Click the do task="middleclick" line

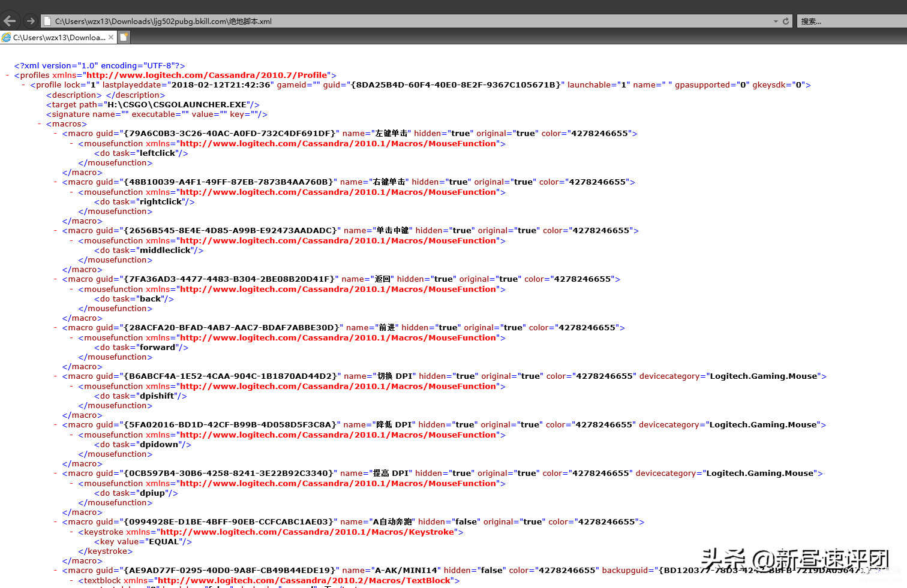149,251
